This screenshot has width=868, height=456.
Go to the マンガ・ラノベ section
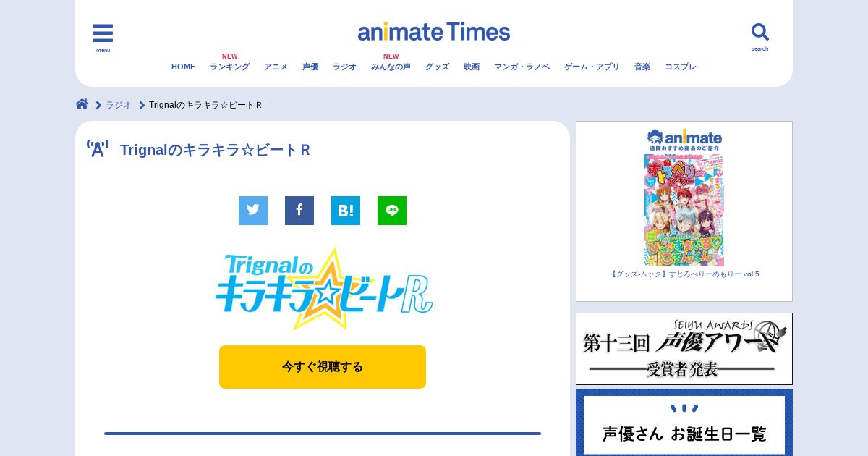point(522,67)
